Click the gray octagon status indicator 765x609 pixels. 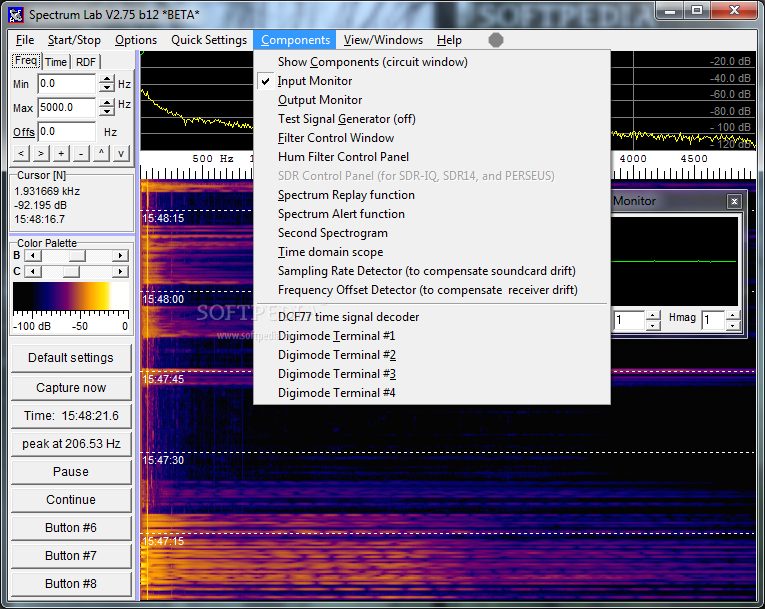(496, 40)
